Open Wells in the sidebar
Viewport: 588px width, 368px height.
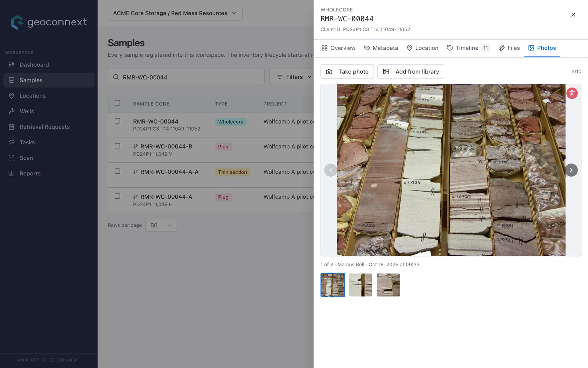point(49,111)
